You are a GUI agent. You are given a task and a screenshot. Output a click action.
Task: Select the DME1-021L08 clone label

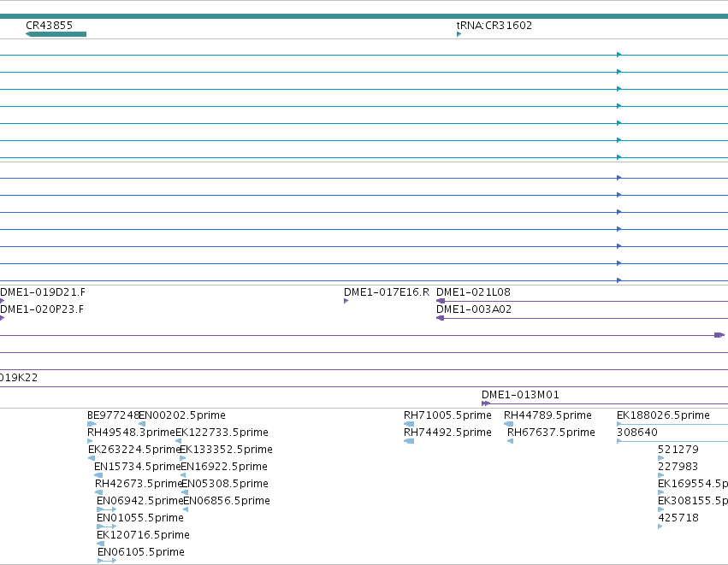click(x=474, y=292)
